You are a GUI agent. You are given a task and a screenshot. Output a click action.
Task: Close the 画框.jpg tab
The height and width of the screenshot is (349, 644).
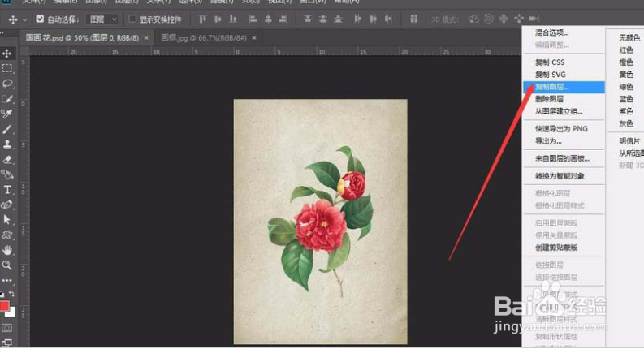click(254, 38)
